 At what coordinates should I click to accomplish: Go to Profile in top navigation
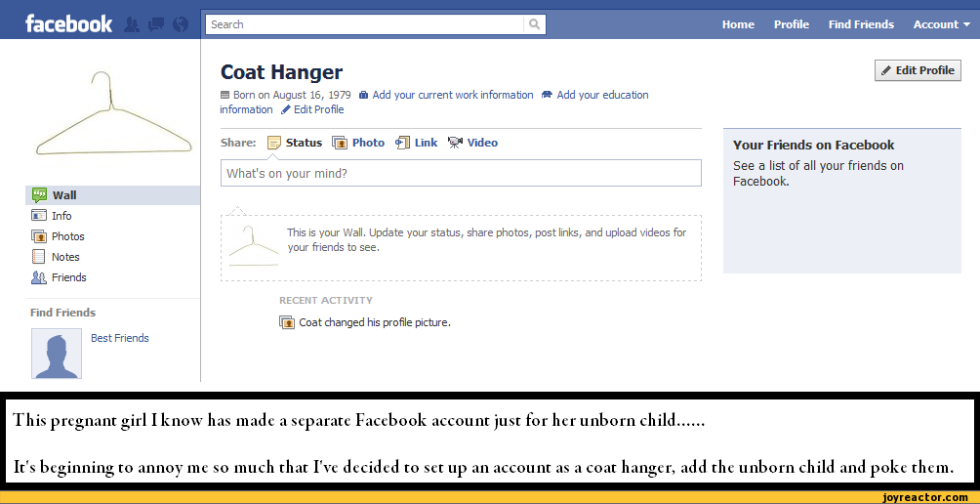pyautogui.click(x=792, y=24)
